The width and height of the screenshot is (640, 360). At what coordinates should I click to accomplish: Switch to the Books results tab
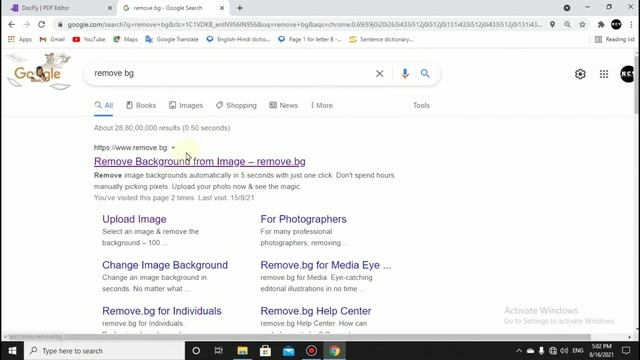click(141, 105)
